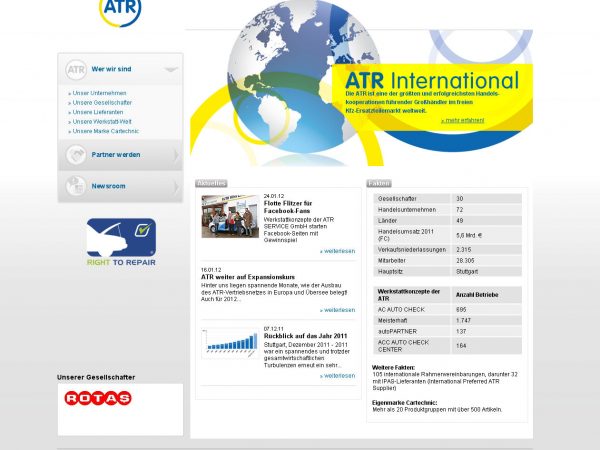Click the Meisterhaft row
Screen dimensions: 600x450
(447, 321)
